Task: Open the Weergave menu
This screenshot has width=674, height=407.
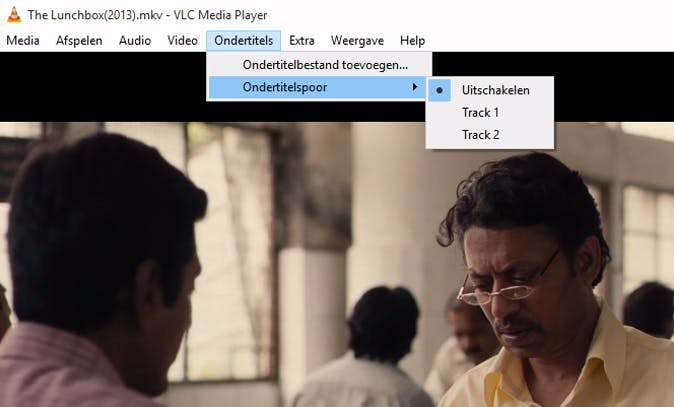Action: coord(357,40)
